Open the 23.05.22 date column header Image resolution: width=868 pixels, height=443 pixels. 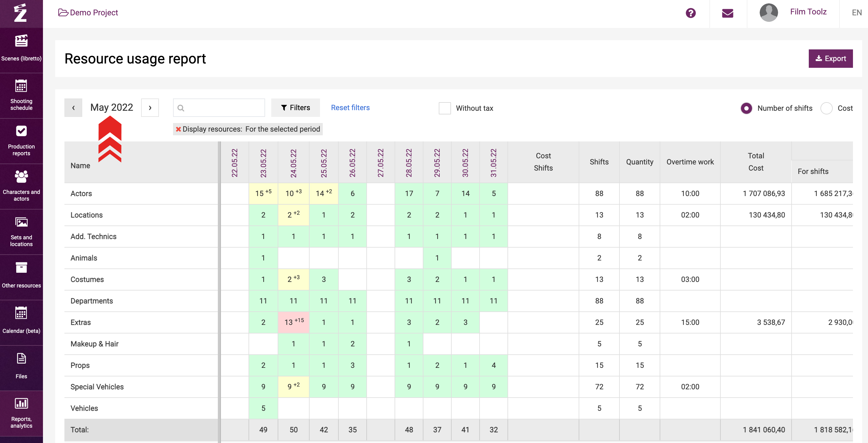click(x=263, y=163)
